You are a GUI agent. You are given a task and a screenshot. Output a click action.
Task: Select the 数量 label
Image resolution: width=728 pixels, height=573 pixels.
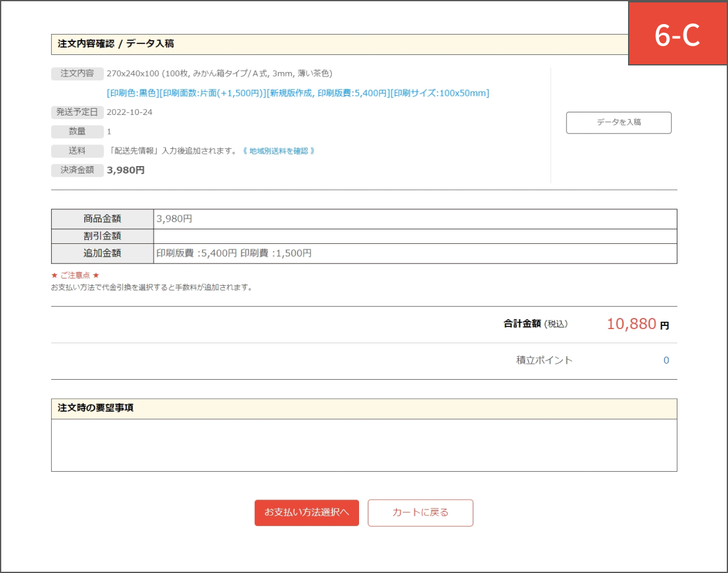(x=77, y=132)
